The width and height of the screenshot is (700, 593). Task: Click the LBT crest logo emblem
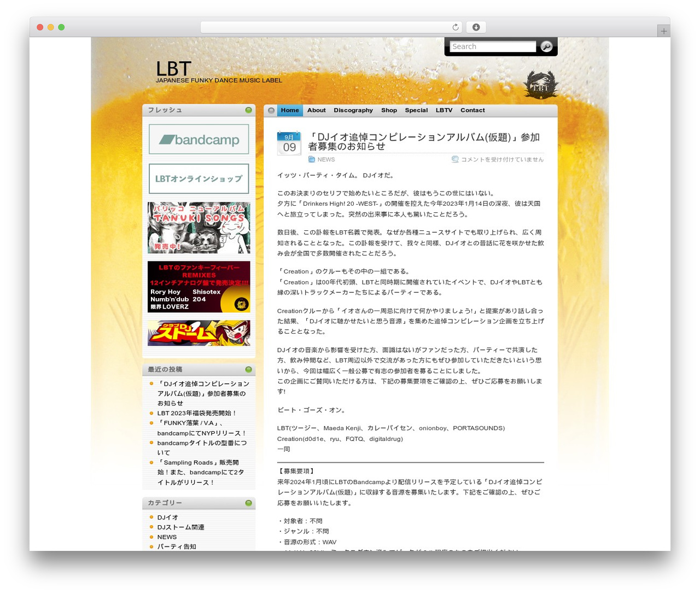pyautogui.click(x=541, y=84)
